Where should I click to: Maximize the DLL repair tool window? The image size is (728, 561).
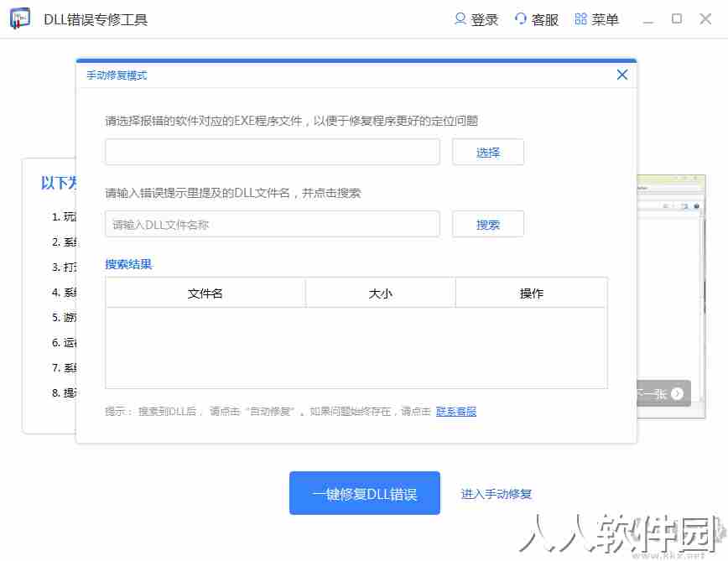677,19
